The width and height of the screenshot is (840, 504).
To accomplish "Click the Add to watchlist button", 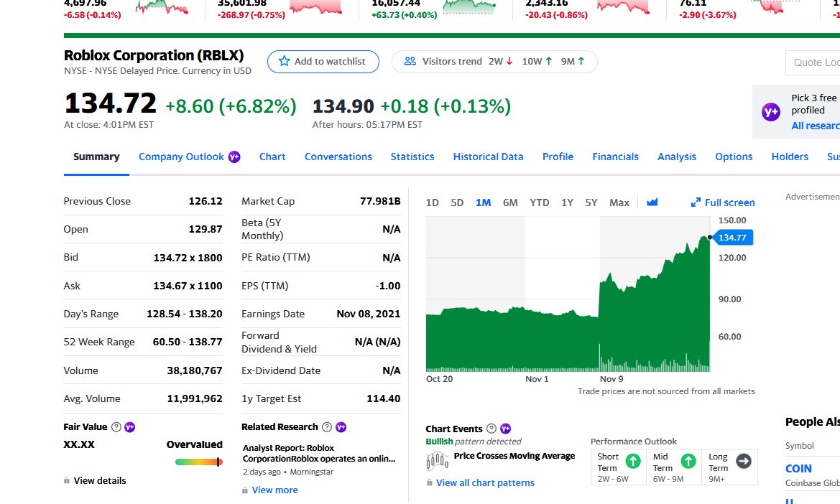I will pyautogui.click(x=323, y=62).
